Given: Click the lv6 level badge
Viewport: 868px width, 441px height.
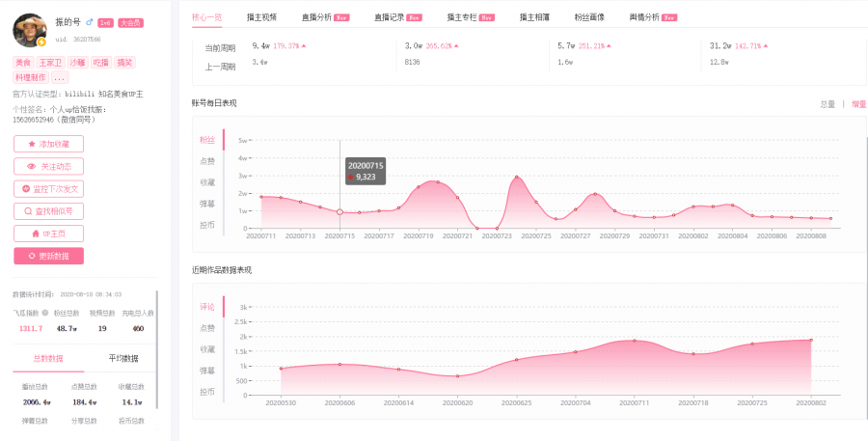Looking at the screenshot, I should click(105, 23).
